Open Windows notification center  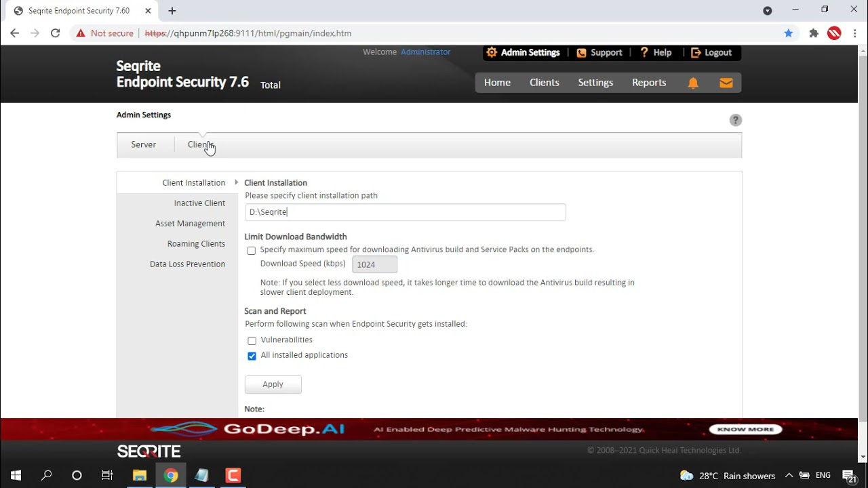[849, 476]
